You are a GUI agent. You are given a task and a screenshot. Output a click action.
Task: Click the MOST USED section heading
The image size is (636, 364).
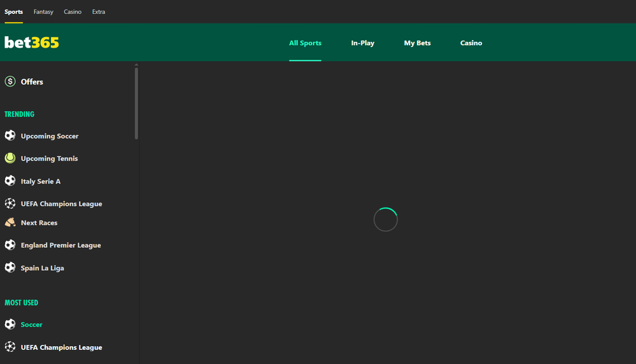pyautogui.click(x=22, y=303)
